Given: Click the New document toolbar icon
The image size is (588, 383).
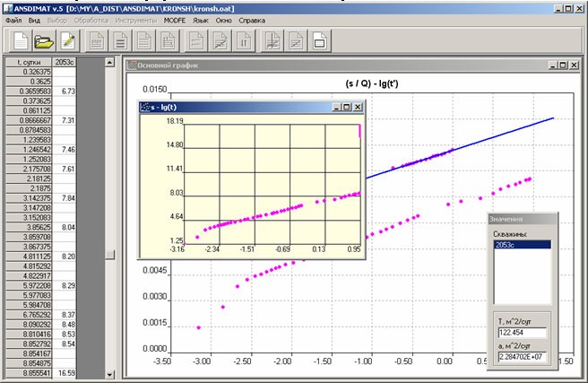Looking at the screenshot, I should [20, 40].
